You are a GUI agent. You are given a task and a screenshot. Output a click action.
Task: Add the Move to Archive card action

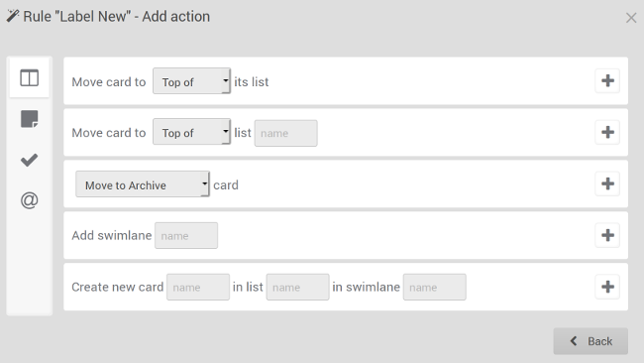point(607,183)
